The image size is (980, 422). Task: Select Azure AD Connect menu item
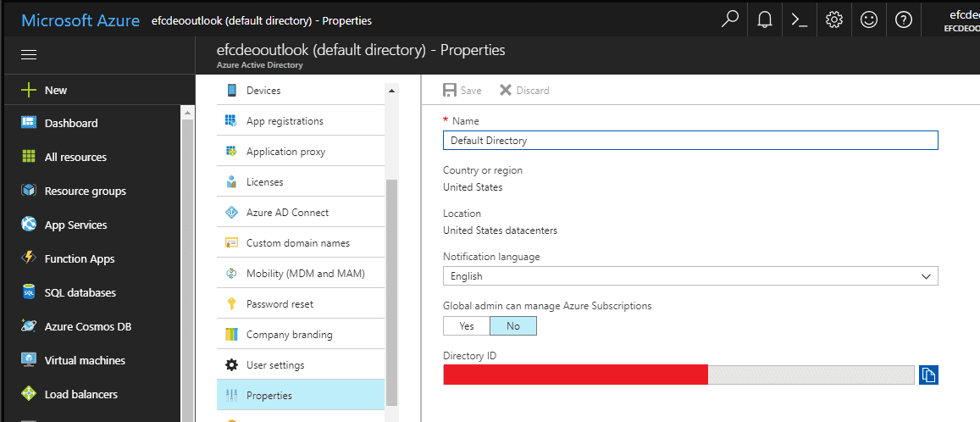pyautogui.click(x=301, y=213)
